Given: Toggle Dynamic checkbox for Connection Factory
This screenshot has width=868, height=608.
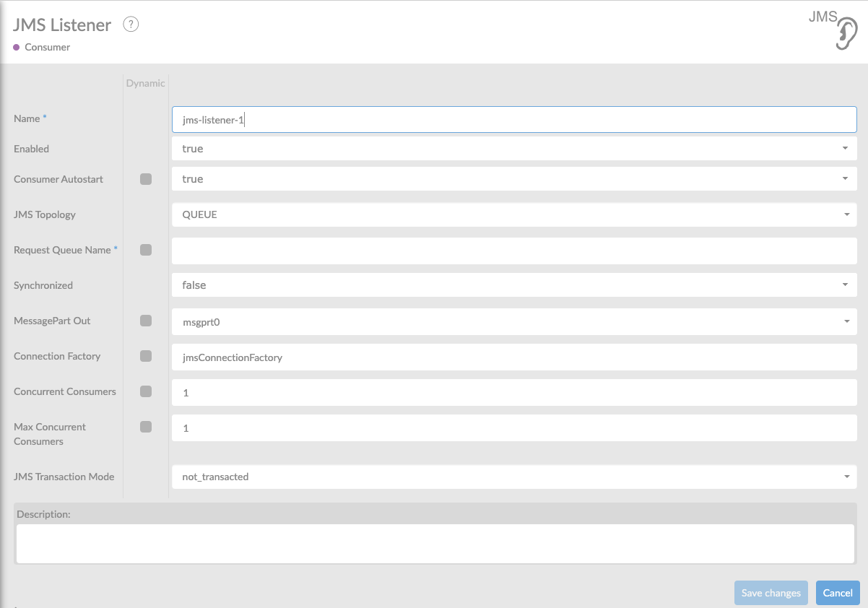Looking at the screenshot, I should pyautogui.click(x=146, y=356).
